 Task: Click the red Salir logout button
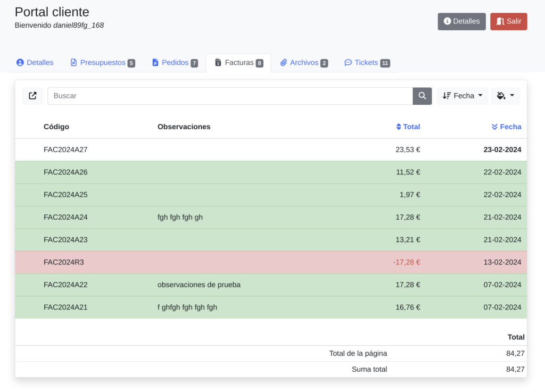pyautogui.click(x=508, y=21)
